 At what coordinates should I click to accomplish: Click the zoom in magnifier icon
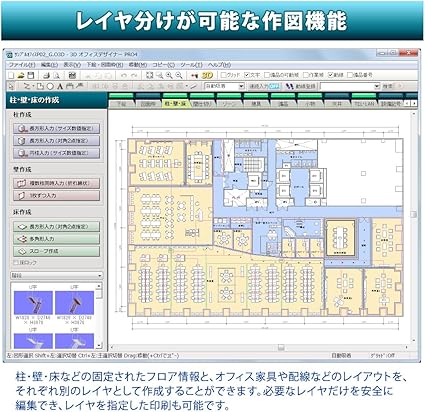coord(169,75)
